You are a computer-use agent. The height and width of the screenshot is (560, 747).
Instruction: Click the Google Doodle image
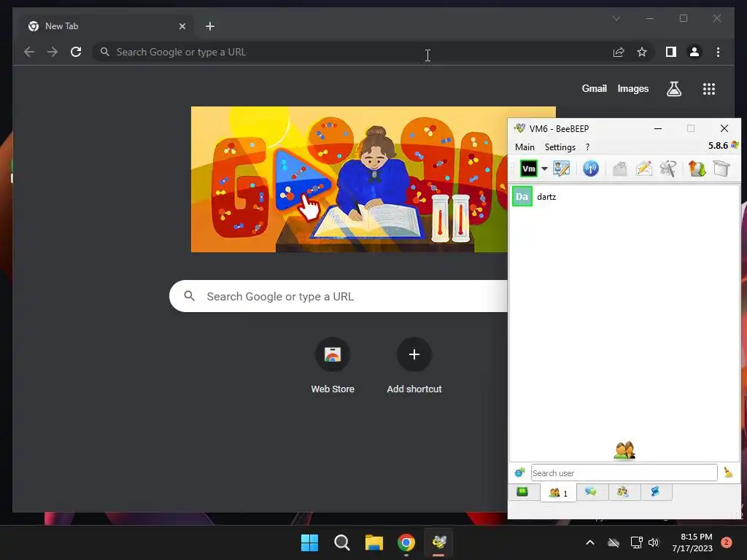(x=349, y=179)
